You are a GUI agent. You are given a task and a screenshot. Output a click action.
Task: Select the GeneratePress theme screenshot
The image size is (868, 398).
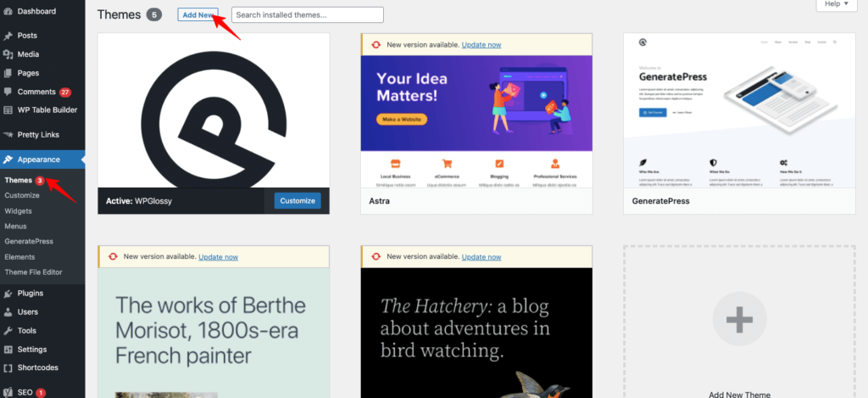pos(739,110)
